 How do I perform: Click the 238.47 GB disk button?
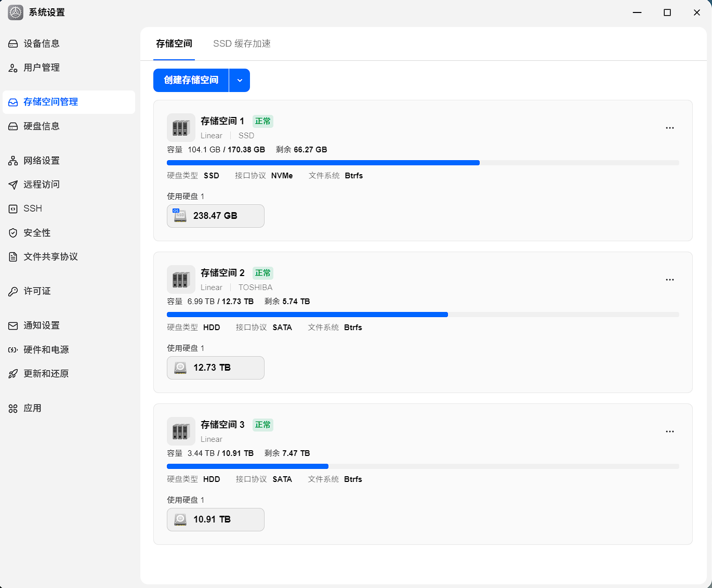tap(216, 216)
